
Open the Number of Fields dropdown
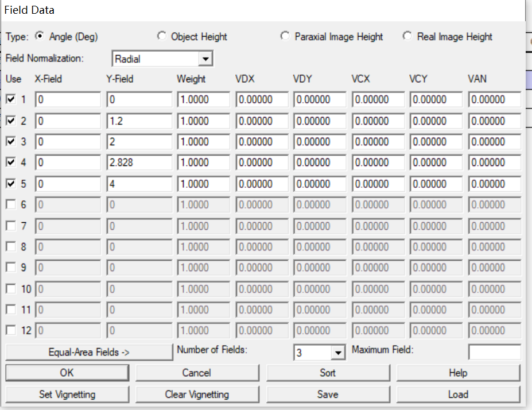337,353
